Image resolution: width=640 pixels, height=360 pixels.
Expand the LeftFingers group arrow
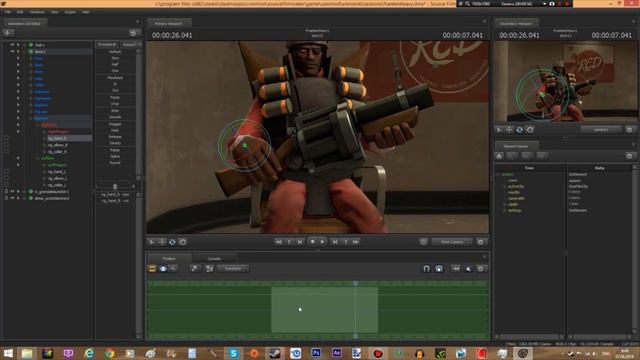(x=18, y=165)
